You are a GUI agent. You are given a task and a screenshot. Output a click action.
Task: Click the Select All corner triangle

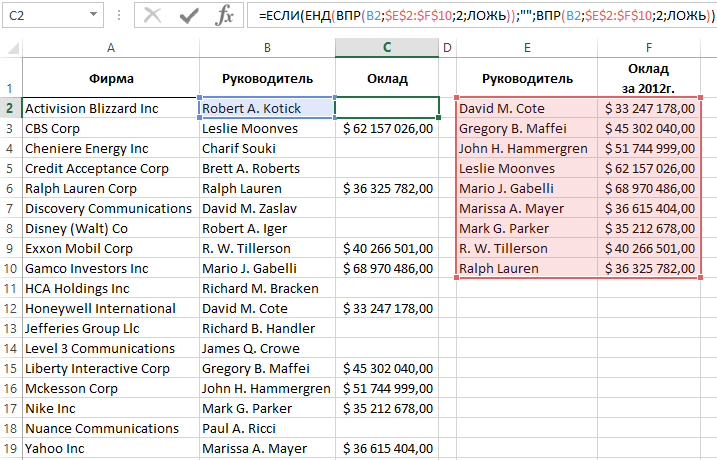click(x=11, y=48)
